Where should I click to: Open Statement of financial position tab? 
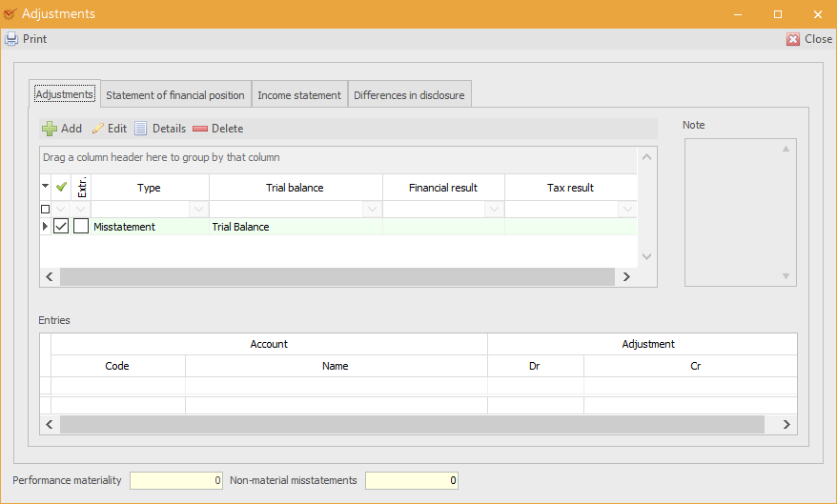tap(175, 95)
